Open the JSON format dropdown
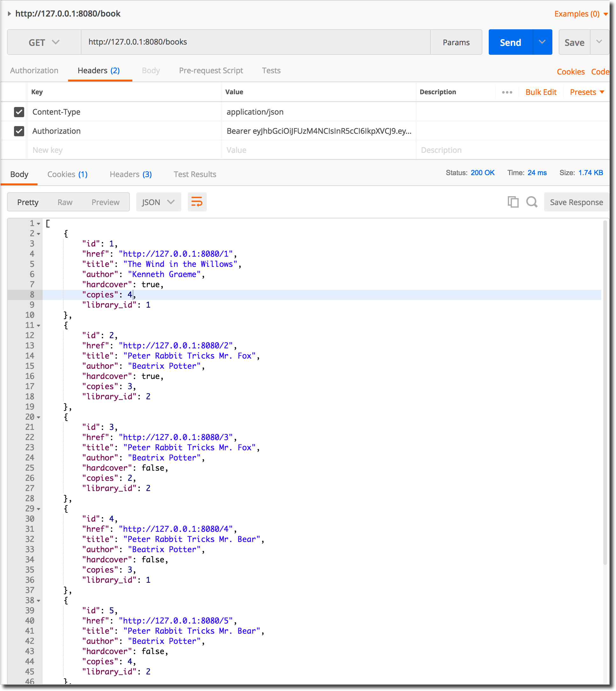This screenshot has height=691, width=616. (158, 202)
